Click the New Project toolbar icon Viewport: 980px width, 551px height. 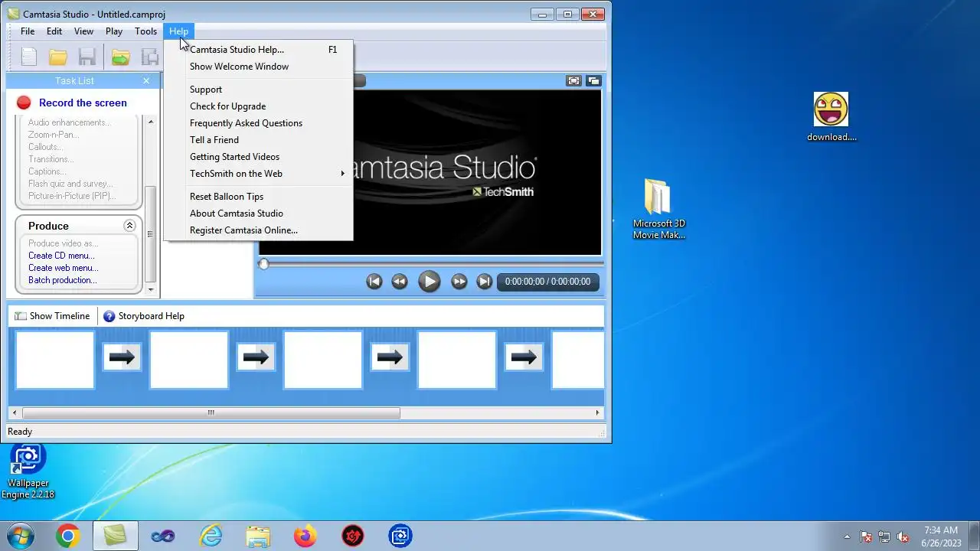coord(29,57)
